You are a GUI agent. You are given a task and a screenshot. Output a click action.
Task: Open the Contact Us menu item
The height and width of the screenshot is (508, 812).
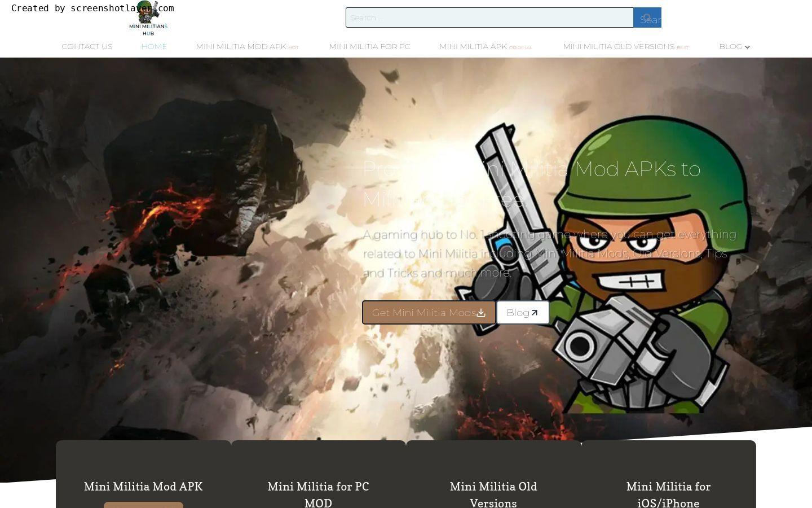pos(87,46)
